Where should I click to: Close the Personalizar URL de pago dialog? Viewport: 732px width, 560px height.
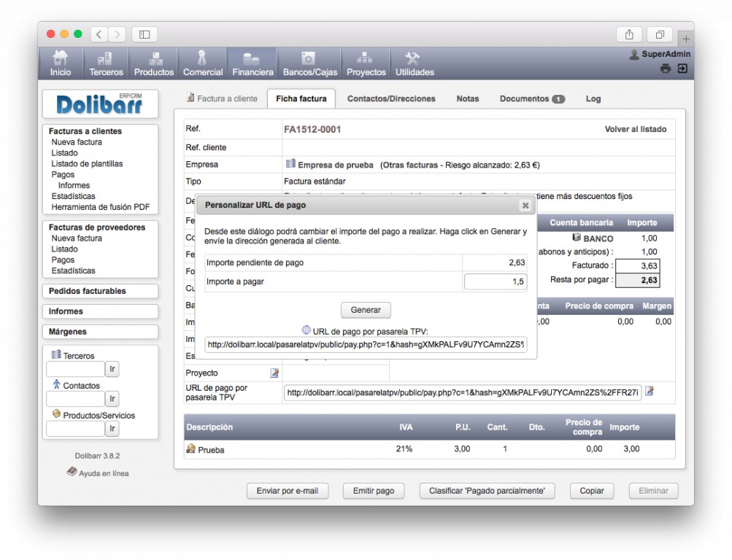tap(525, 206)
